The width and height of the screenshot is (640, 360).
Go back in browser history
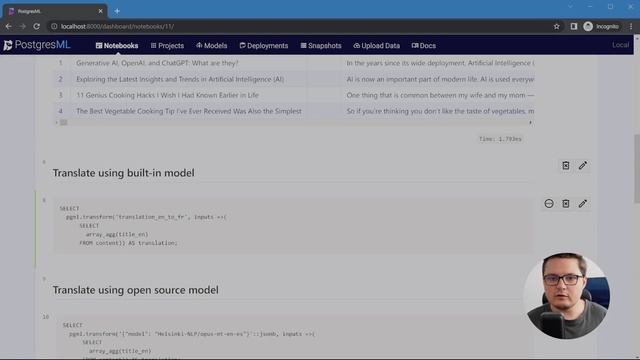(x=9, y=26)
